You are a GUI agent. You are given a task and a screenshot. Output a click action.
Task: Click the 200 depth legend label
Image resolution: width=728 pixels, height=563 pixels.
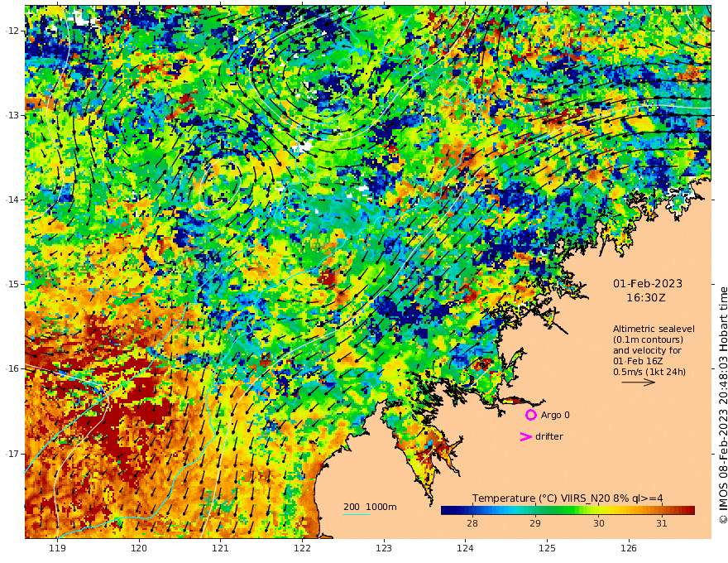coord(352,507)
